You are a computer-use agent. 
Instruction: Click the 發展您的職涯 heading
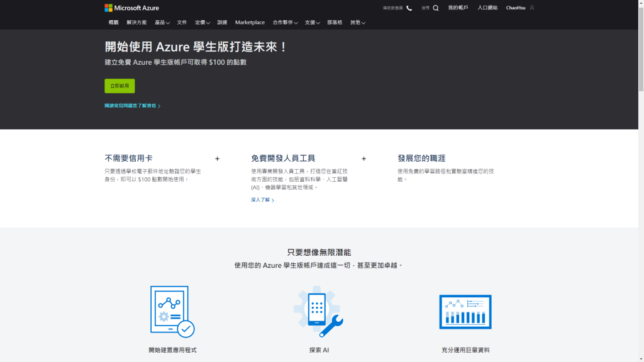[x=421, y=158]
